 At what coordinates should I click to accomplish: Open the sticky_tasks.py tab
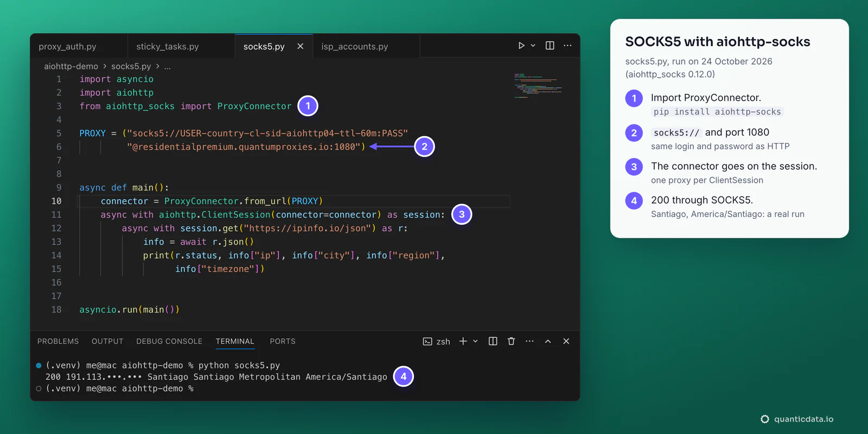pyautogui.click(x=168, y=47)
